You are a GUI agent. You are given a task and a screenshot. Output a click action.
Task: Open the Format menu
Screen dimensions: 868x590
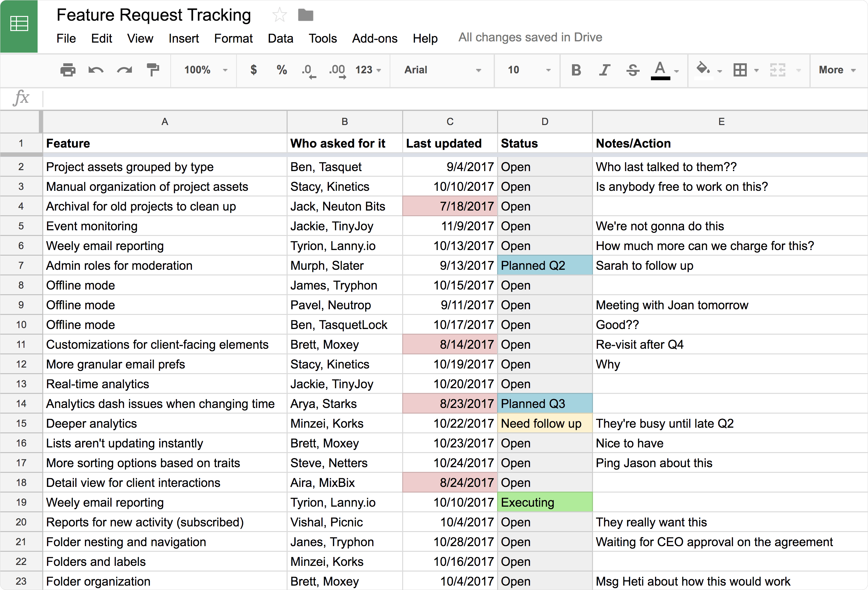pyautogui.click(x=233, y=39)
